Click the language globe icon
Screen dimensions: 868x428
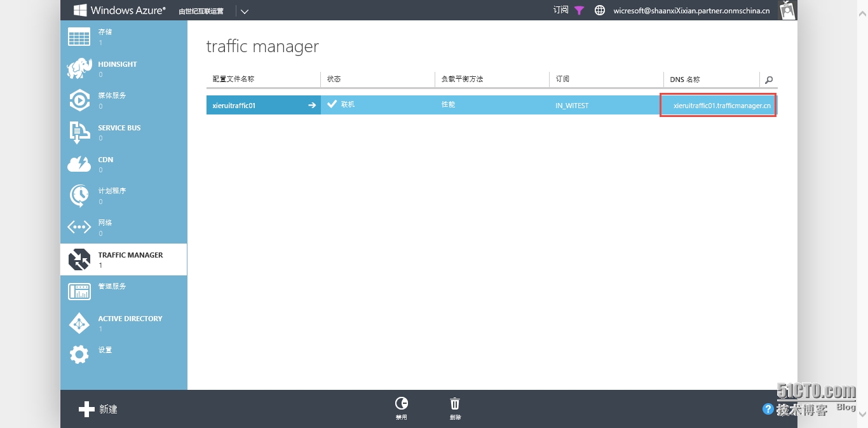(x=599, y=10)
